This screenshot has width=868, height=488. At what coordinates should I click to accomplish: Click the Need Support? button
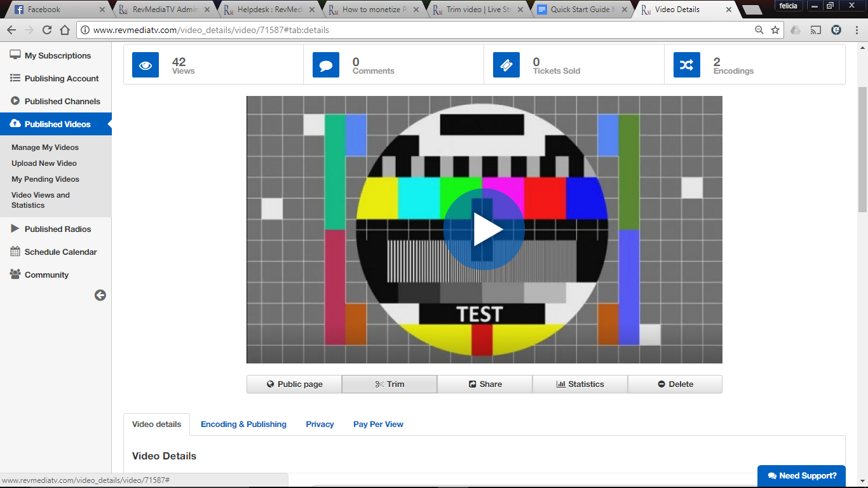click(802, 476)
